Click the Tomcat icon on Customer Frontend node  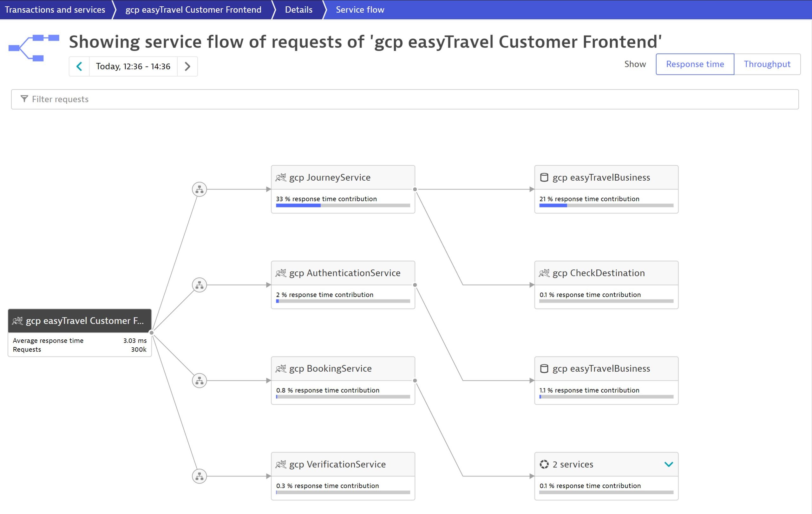coord(17,321)
